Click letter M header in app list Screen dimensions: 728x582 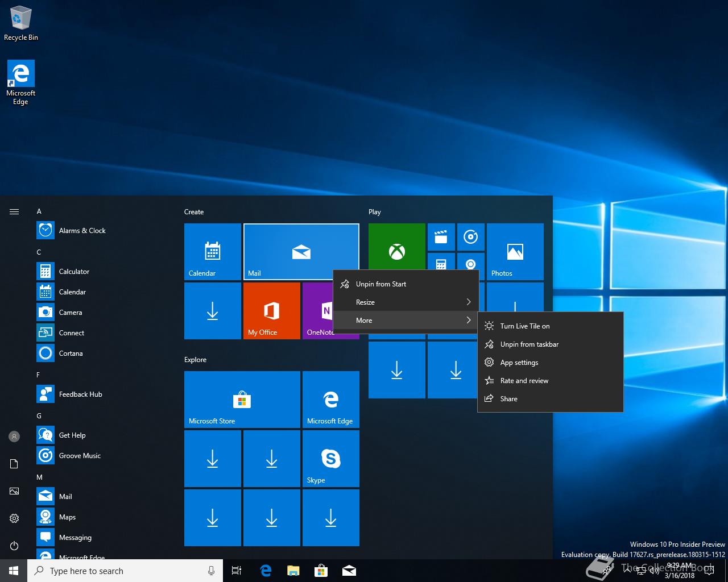coord(40,477)
